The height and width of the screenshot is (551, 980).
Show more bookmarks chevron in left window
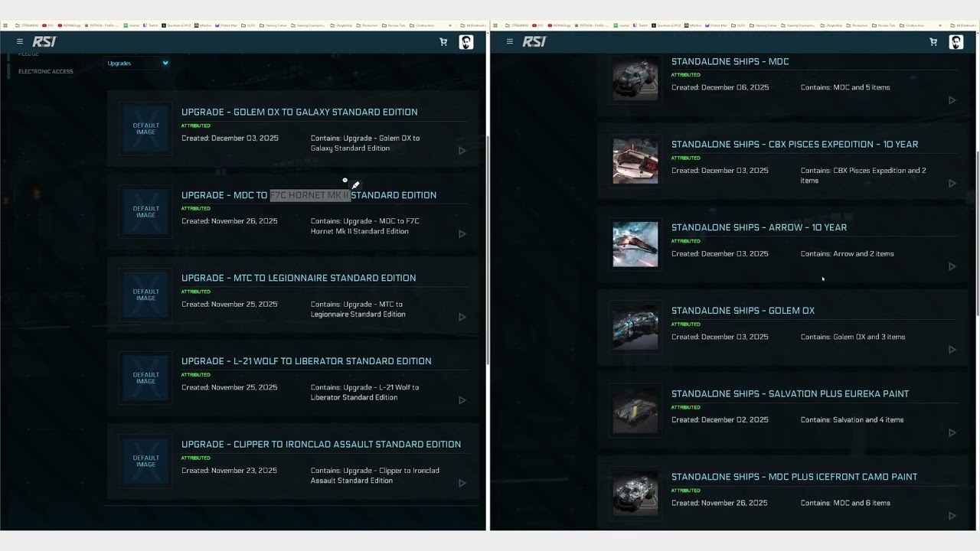pos(449,25)
